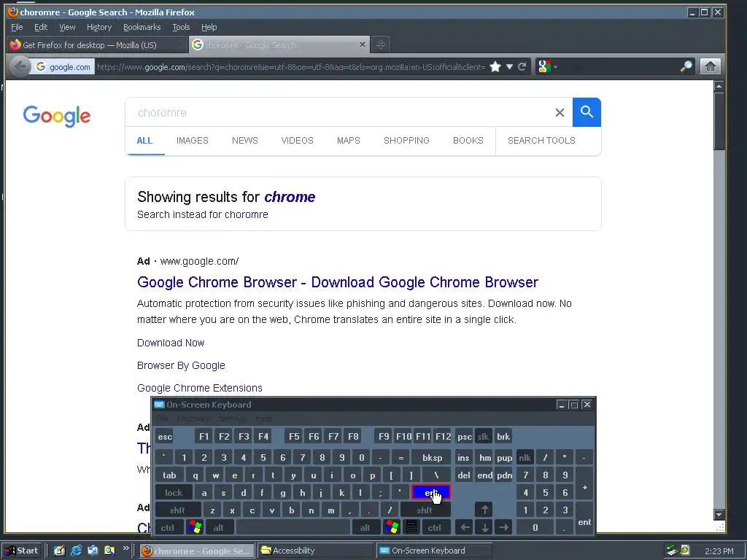The height and width of the screenshot is (560, 747).
Task: Click the right arrow key on On-Screen Keyboard
Action: coord(503,527)
